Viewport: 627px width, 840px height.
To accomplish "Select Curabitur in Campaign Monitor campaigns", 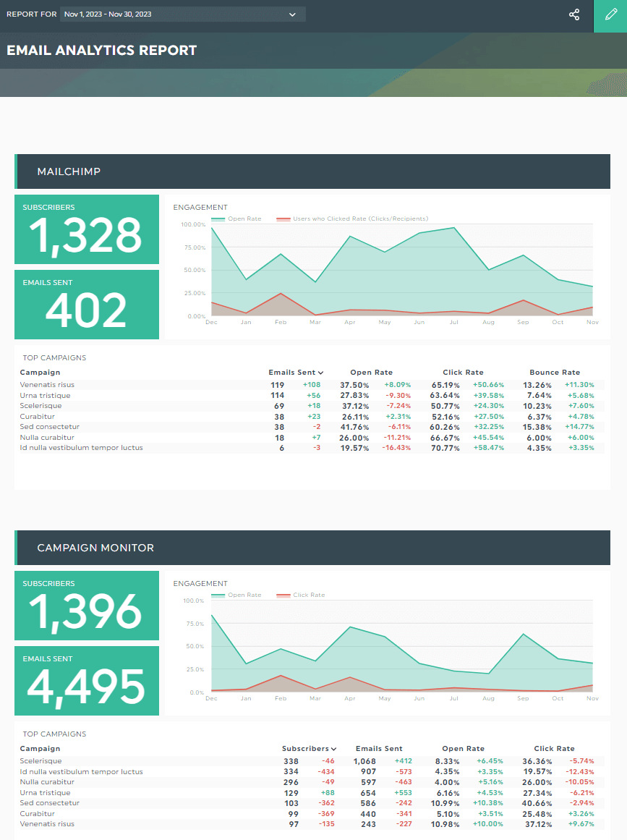I will [38, 813].
